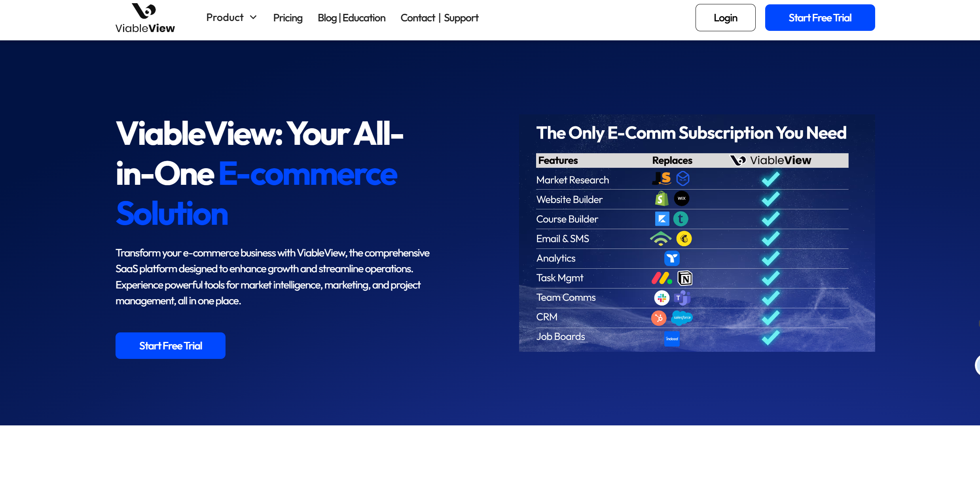Screen dimensions: 980x480
Task: Click the Salesforce cloud icon
Action: [682, 318]
